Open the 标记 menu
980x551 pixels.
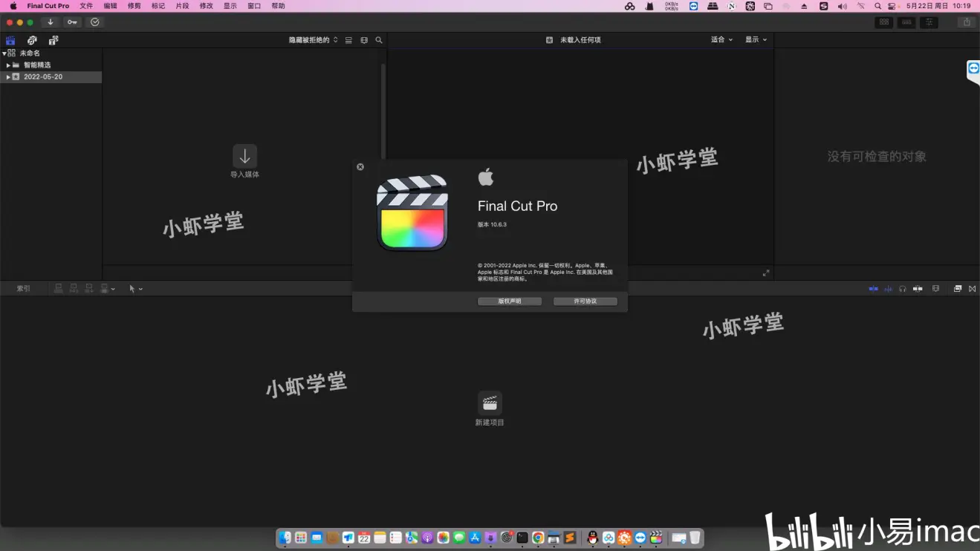pos(158,6)
